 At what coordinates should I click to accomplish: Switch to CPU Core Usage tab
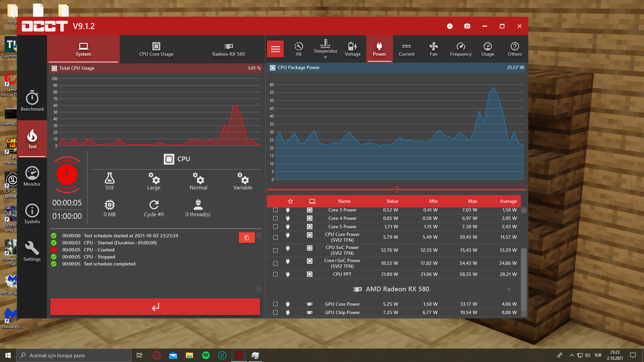(x=156, y=49)
